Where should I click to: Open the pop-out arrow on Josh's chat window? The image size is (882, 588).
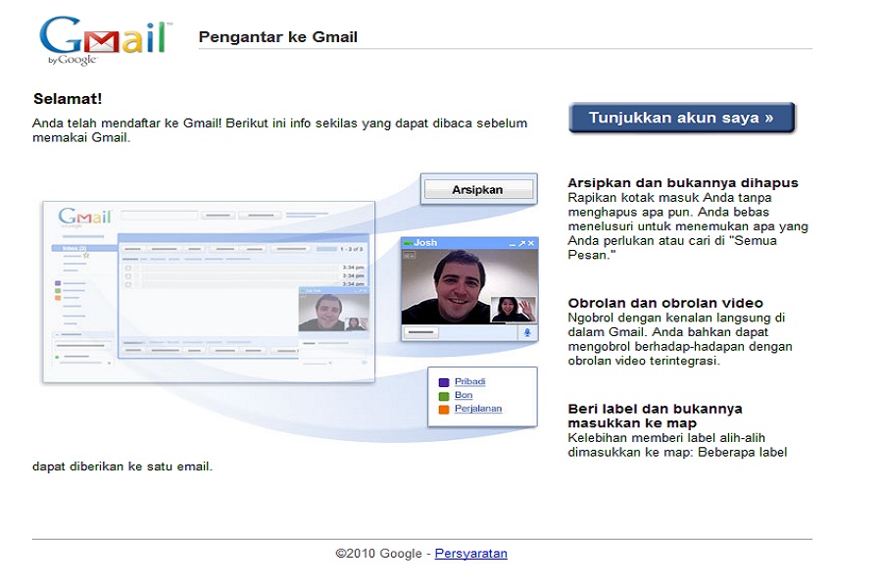coord(522,242)
